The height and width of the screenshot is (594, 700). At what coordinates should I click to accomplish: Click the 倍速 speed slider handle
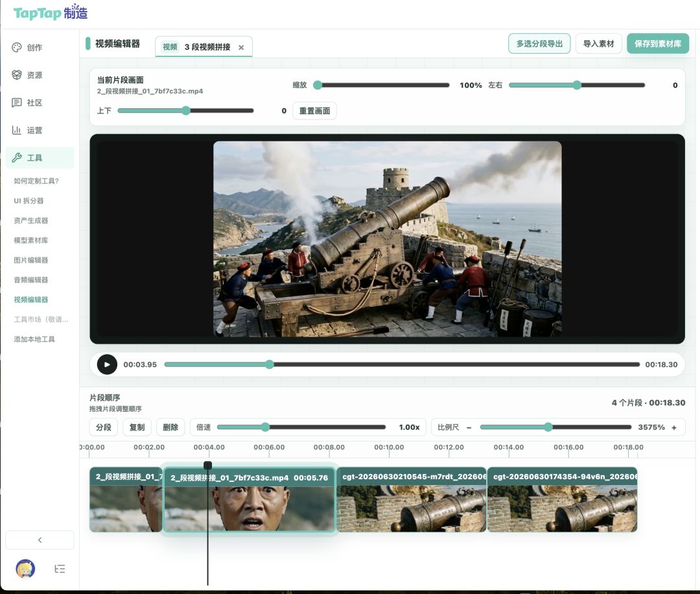coord(265,427)
